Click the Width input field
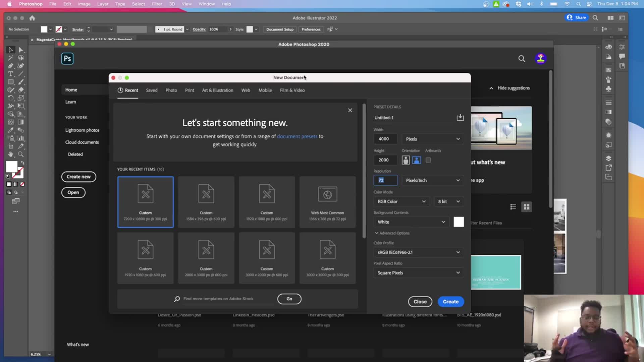Screen dimensions: 644x362 385,139
